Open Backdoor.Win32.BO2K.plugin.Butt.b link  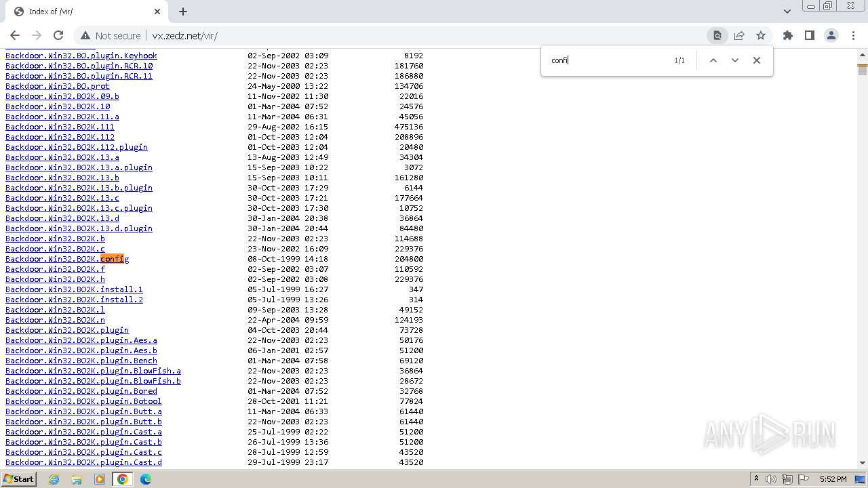(83, 422)
